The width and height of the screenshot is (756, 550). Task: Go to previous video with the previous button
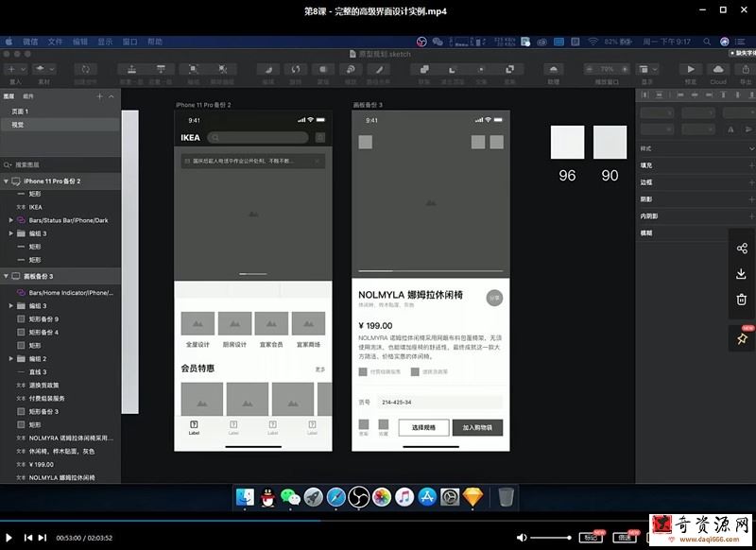point(28,538)
